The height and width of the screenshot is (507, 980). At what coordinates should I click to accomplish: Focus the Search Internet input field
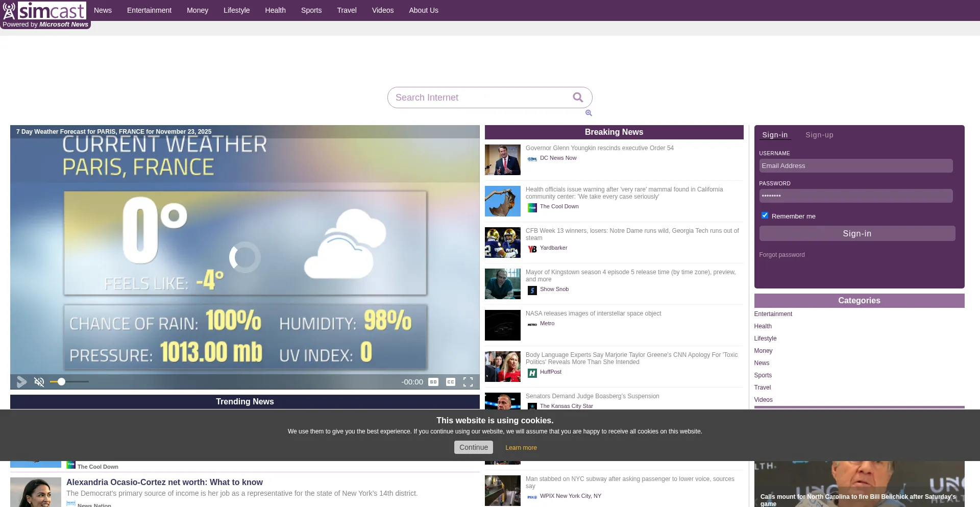480,98
